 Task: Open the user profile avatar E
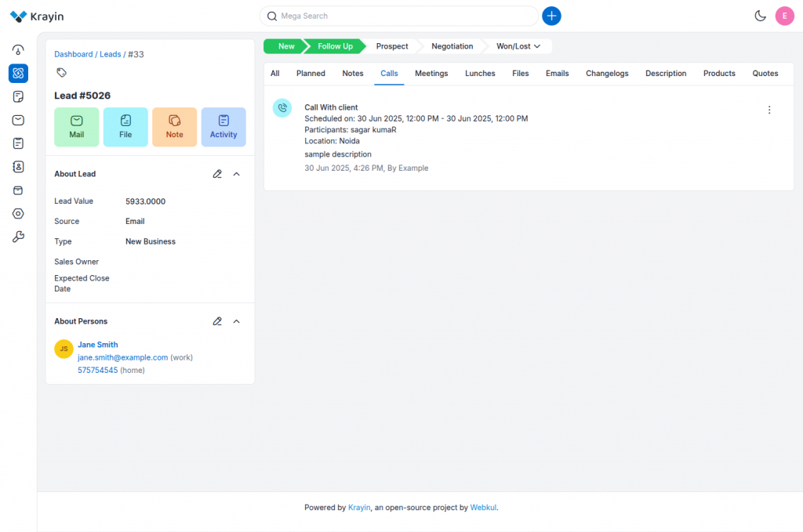click(x=784, y=16)
